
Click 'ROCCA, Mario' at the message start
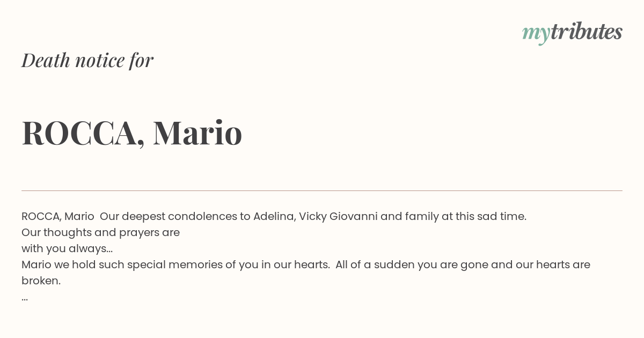58,216
